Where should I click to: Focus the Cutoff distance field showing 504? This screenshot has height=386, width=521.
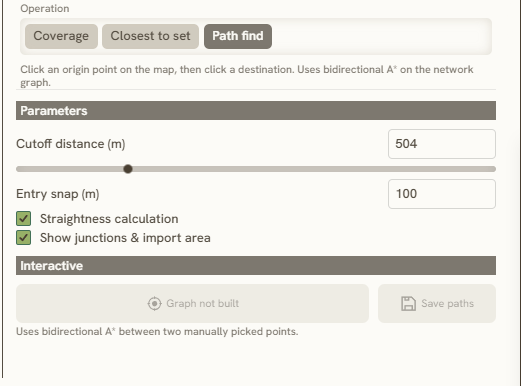coord(442,144)
